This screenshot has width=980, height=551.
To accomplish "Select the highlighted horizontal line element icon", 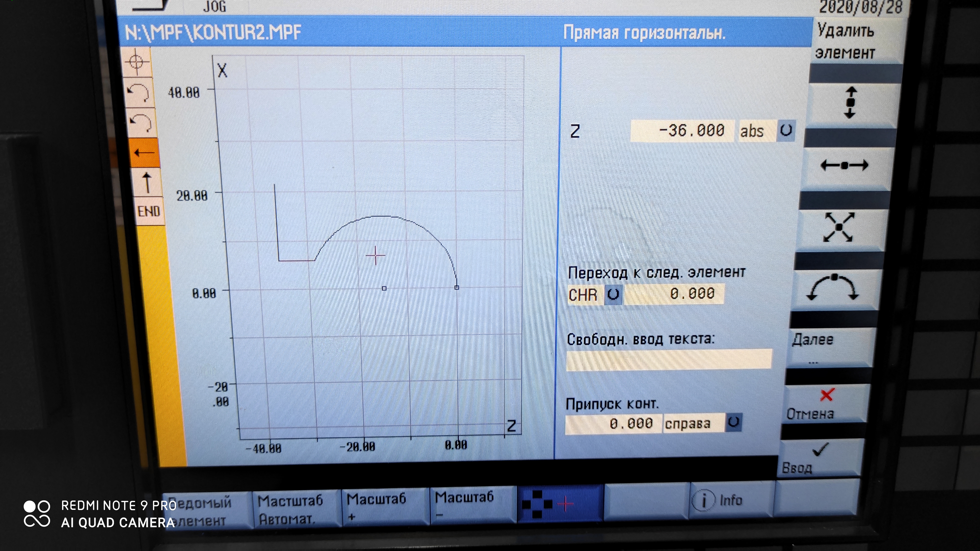I will pyautogui.click(x=144, y=153).
